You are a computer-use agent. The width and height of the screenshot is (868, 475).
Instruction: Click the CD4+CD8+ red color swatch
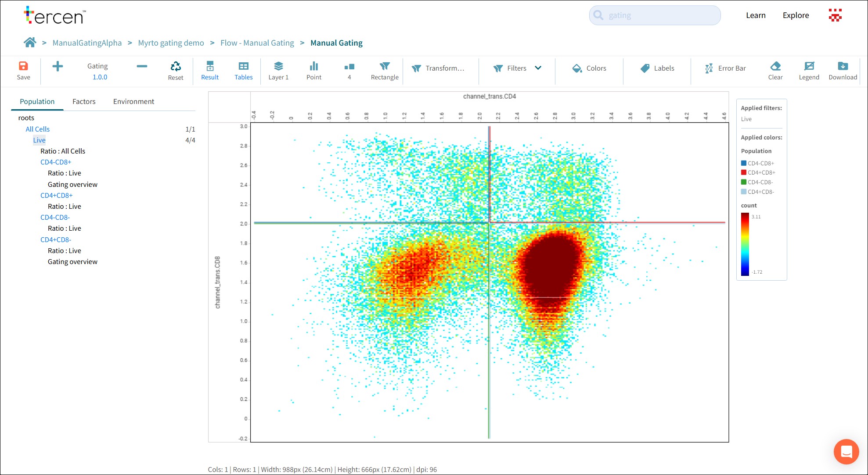click(743, 172)
